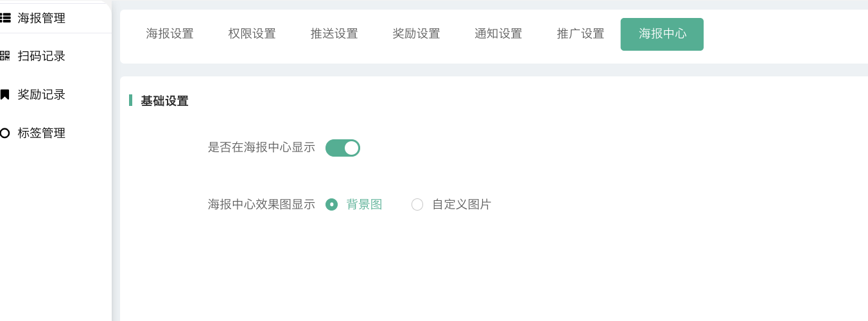Viewport: 868px width, 321px height.
Task: Choose the 自定义图片 radio button circle
Action: 417,205
